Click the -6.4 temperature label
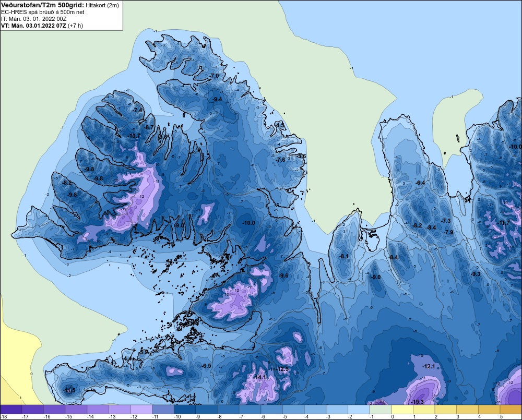 420,183
